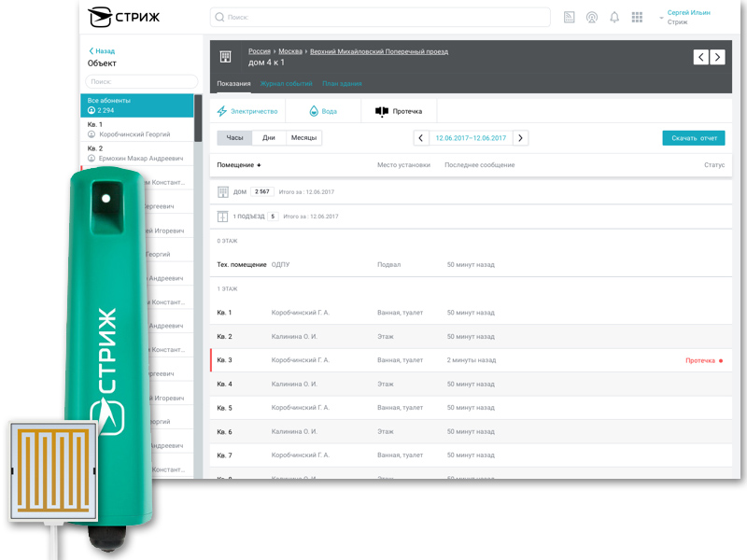Open the Кв. 6 table row
Screen dimensions: 747x560
coord(471,432)
